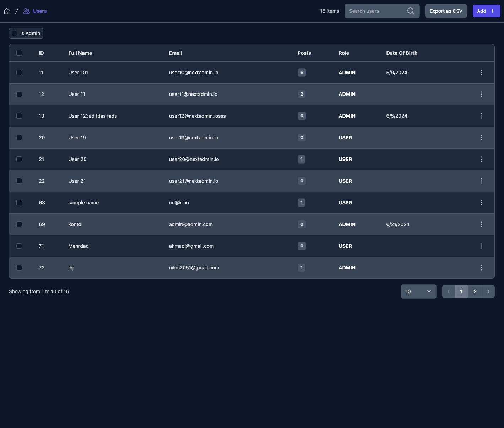The height and width of the screenshot is (428, 504).
Task: Click the search magnifier icon
Action: click(411, 11)
